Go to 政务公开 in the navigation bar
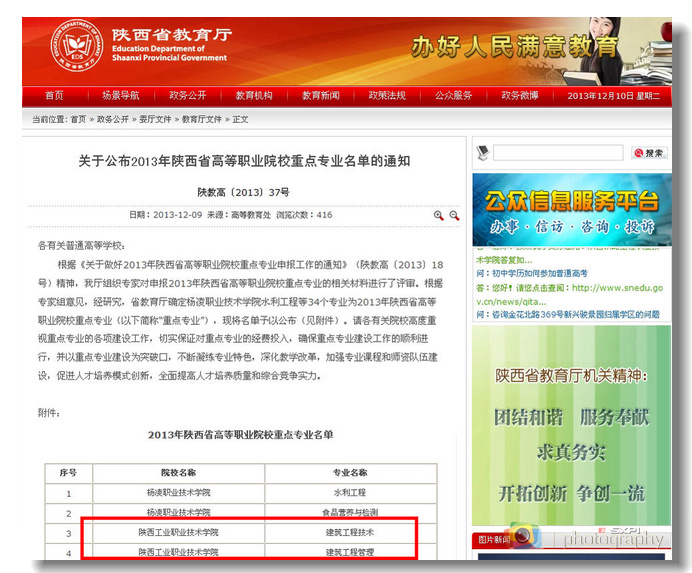Viewport: 692px width, 573px height. click(x=187, y=96)
